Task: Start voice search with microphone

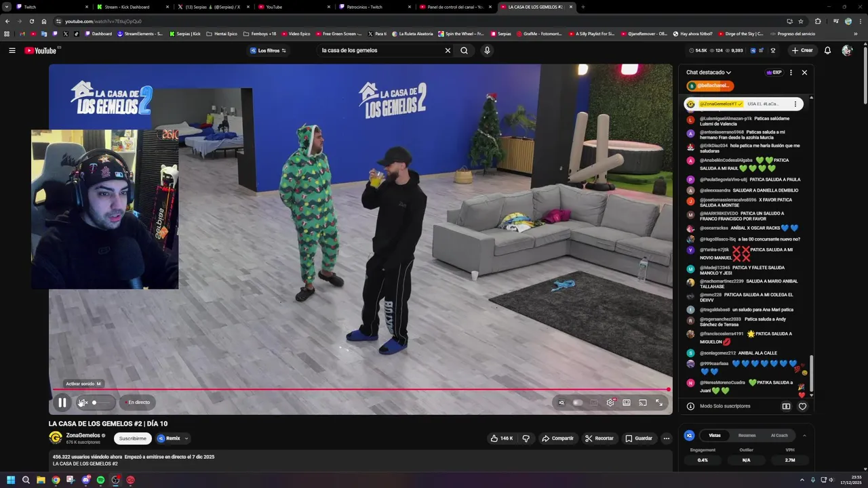Action: [487, 50]
